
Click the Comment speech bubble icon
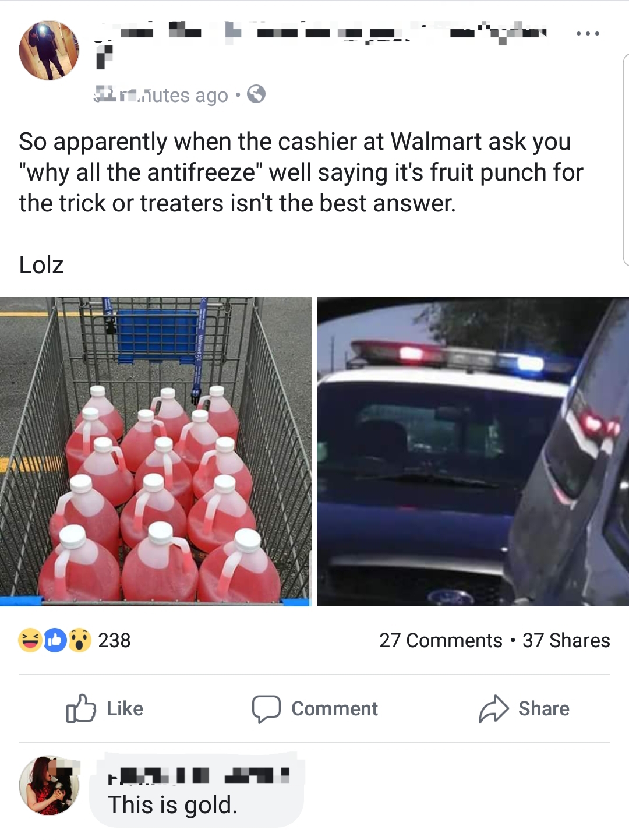pyautogui.click(x=266, y=709)
